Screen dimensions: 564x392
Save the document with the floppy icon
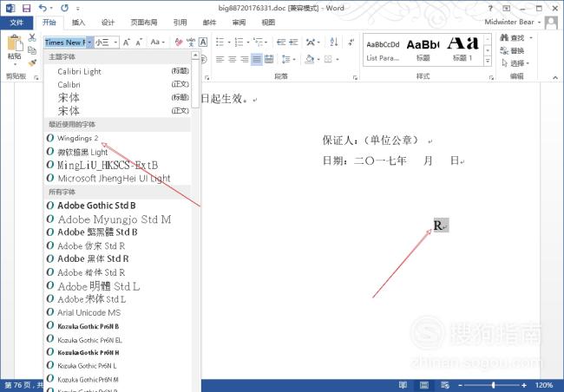pos(26,9)
